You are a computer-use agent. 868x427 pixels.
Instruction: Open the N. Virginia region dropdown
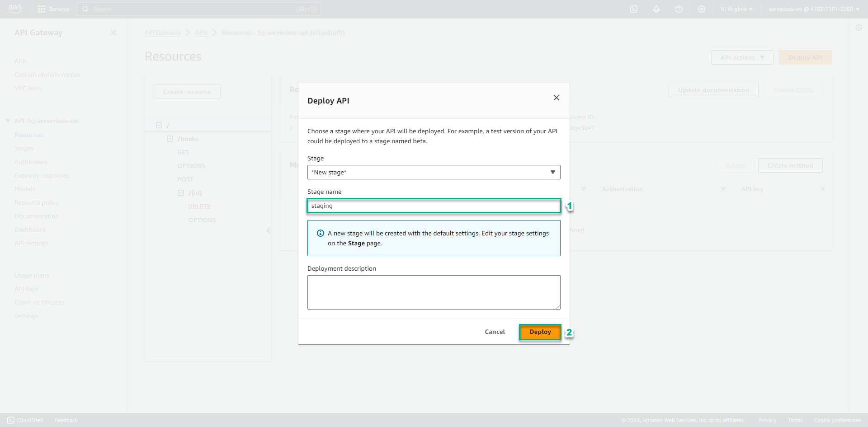736,9
